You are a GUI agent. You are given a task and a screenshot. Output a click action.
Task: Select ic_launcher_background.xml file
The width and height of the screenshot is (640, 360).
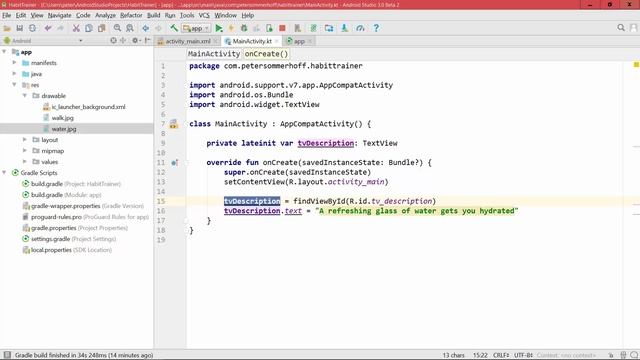pos(88,107)
